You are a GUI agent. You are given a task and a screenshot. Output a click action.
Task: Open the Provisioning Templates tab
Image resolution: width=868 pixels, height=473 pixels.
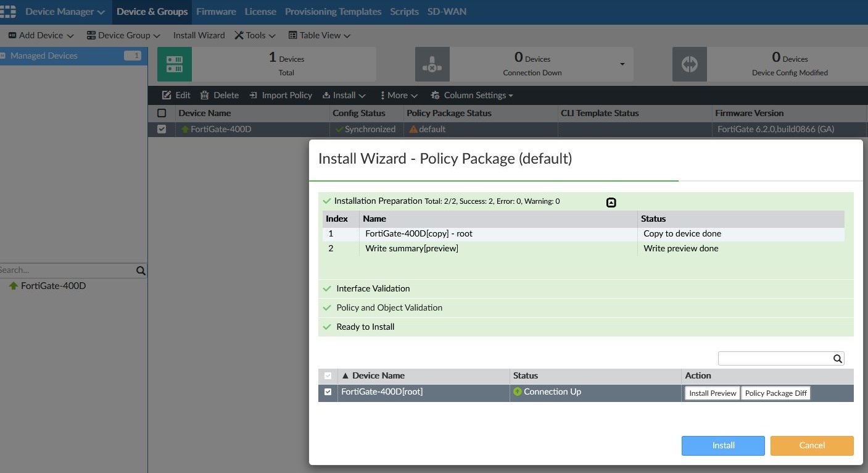[333, 12]
